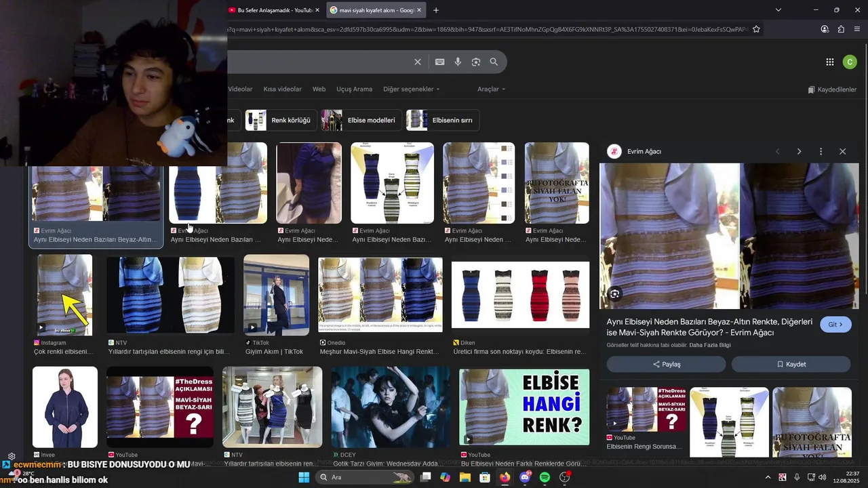Image resolution: width=868 pixels, height=488 pixels.
Task: Open the Kısa videolar search filter
Action: [282, 89]
